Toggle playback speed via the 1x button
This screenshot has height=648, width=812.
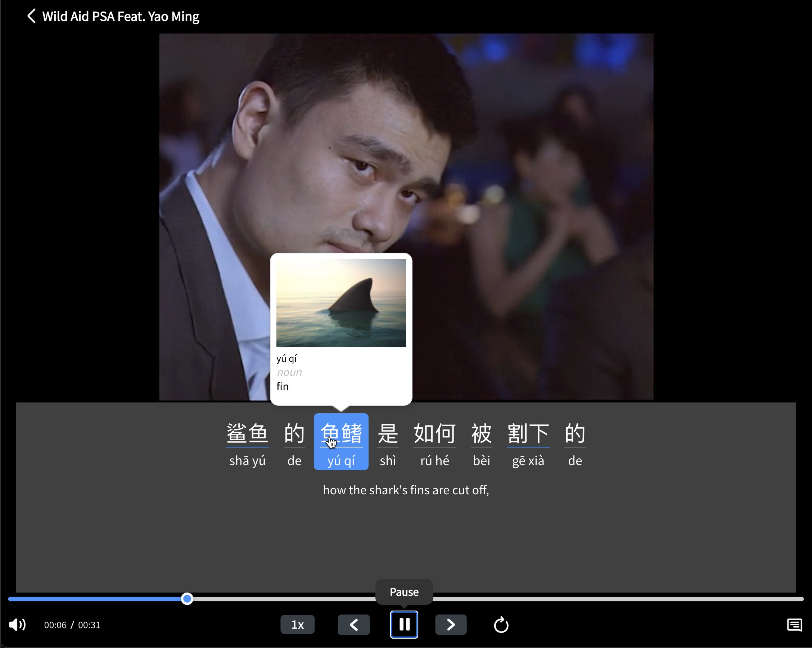(297, 624)
